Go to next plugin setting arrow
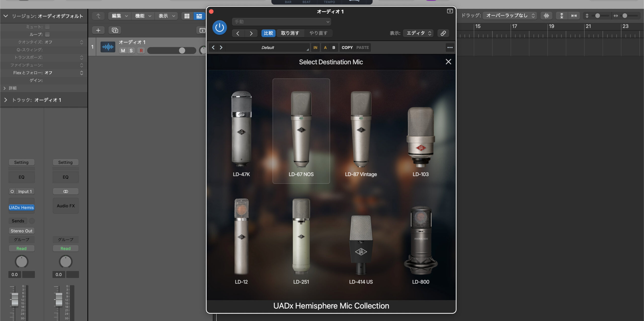644x321 pixels. point(251,33)
